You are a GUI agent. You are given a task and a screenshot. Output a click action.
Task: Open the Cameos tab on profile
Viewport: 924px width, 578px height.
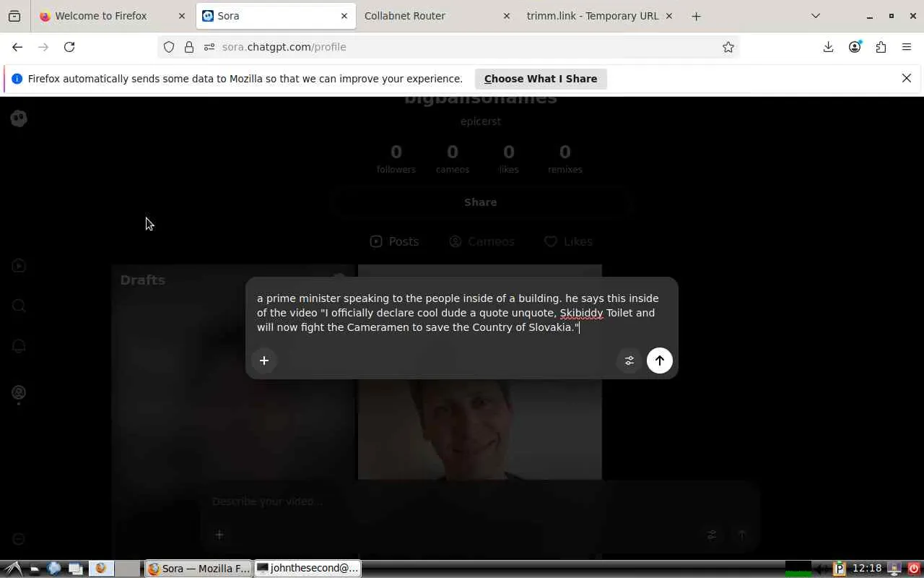coord(481,241)
